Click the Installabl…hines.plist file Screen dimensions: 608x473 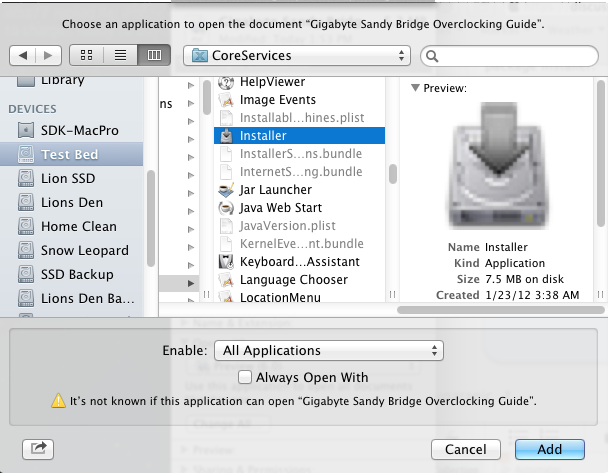coord(299,117)
